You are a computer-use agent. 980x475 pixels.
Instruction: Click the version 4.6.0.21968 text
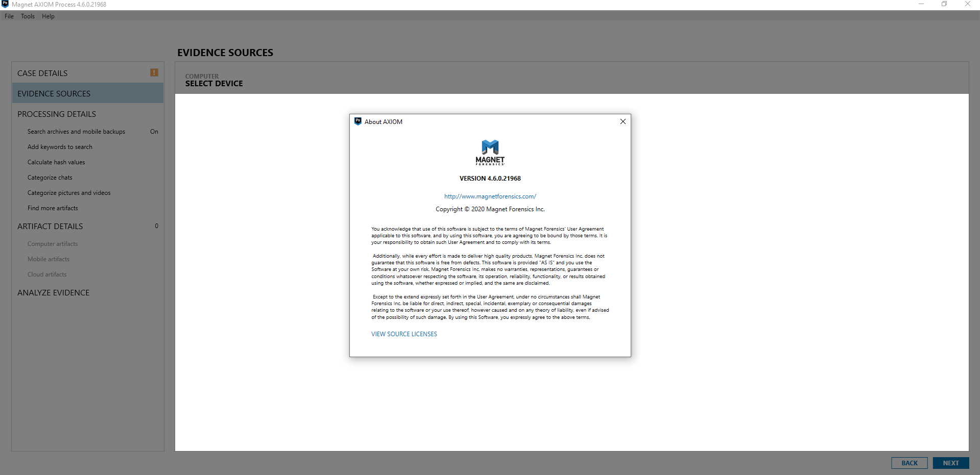[490, 179]
